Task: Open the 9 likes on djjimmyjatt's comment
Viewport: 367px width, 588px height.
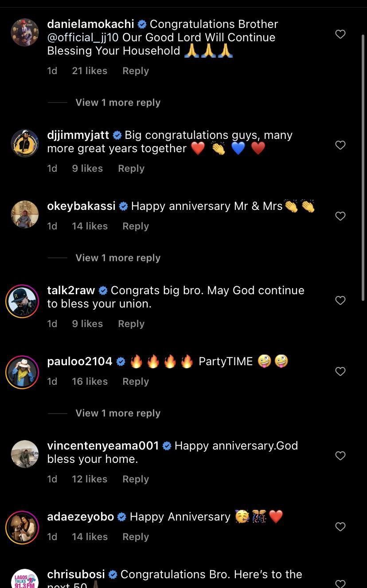Action: 87,168
